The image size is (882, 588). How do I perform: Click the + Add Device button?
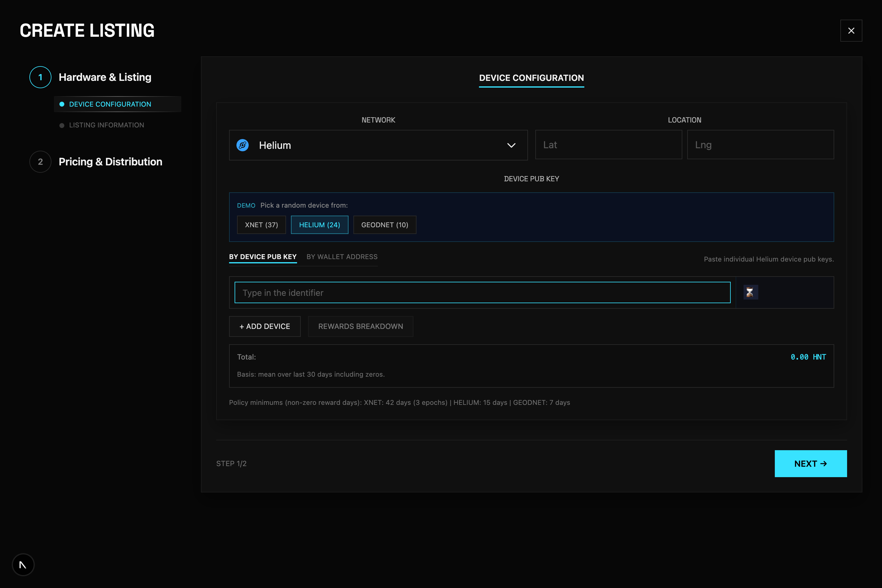[x=265, y=326]
